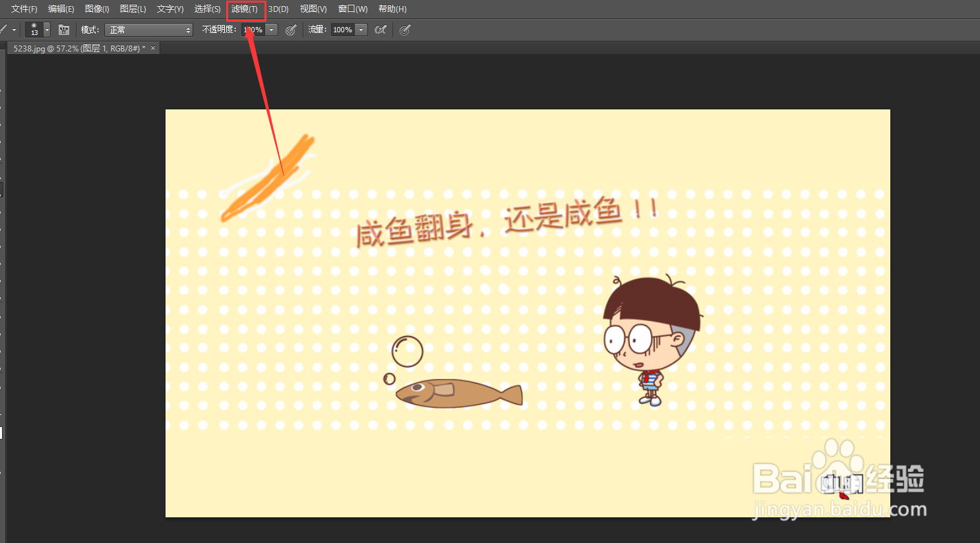
Task: Open the 图层(L) Layer menu
Action: [x=132, y=9]
